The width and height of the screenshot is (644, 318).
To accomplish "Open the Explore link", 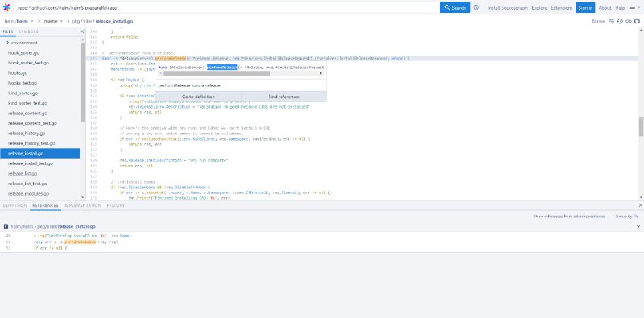I will (539, 8).
